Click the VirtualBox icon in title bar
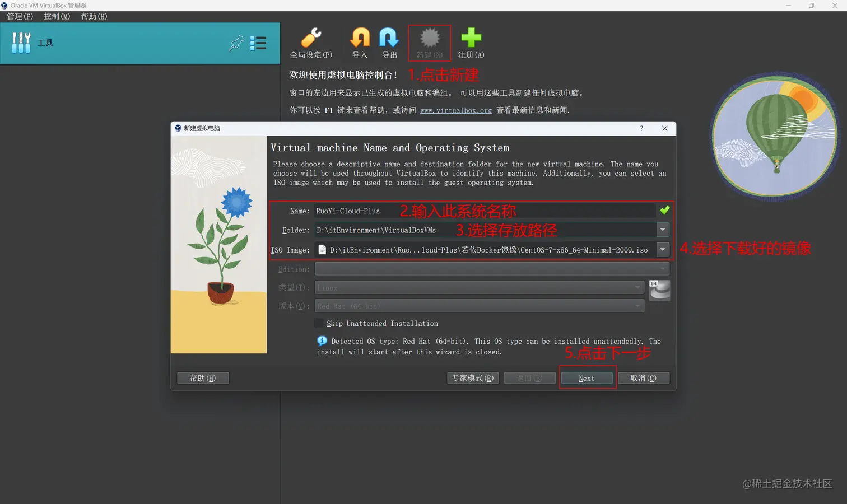Viewport: 847px width, 504px height. (4, 5)
